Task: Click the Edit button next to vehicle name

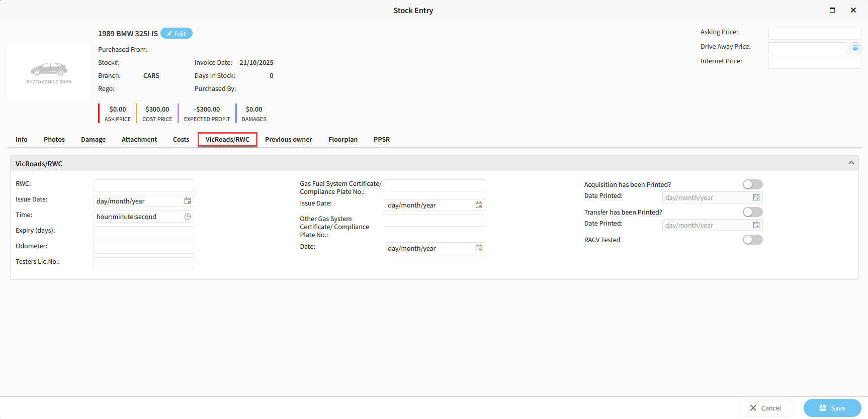Action: click(x=177, y=34)
